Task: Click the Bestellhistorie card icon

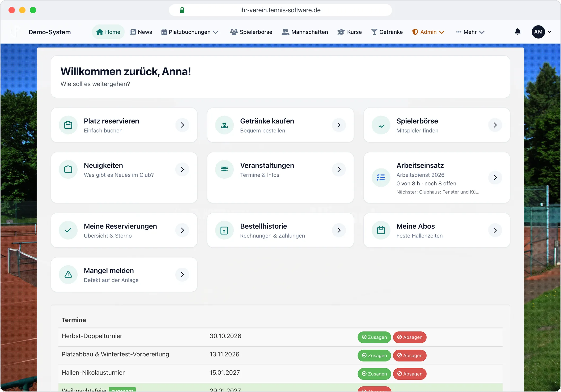Action: (224, 230)
